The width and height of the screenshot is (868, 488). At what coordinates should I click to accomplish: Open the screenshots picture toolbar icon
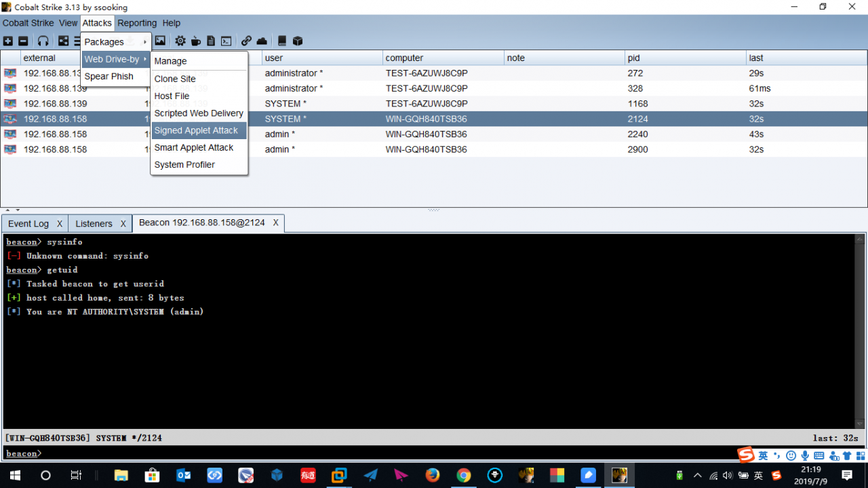click(x=160, y=41)
